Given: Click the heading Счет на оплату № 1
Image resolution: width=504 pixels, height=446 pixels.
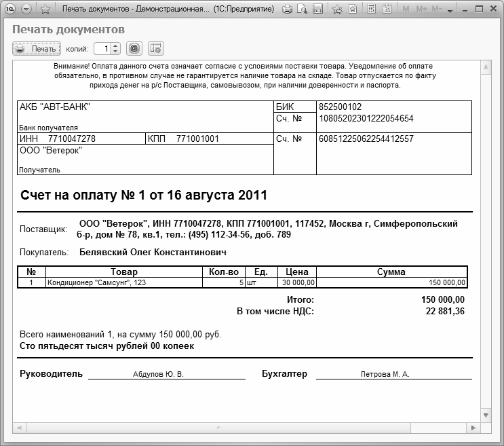Looking at the screenshot, I should tap(144, 196).
